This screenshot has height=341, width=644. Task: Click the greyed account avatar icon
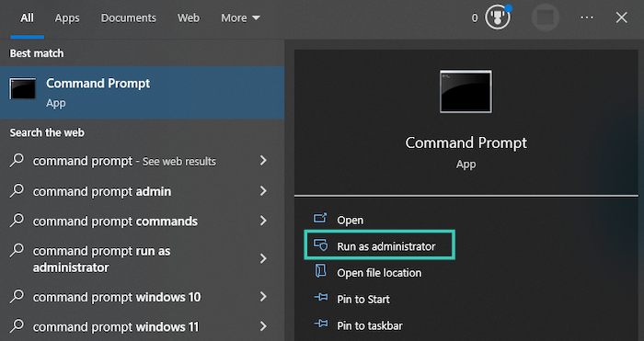546,17
